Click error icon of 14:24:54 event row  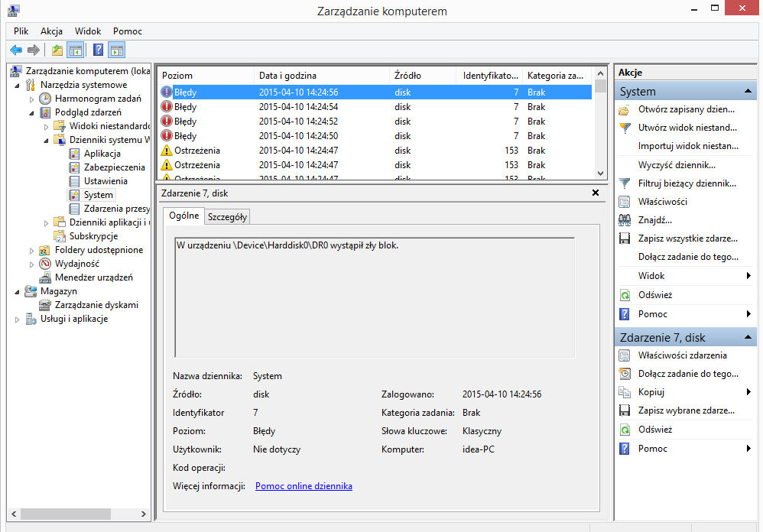(167, 106)
